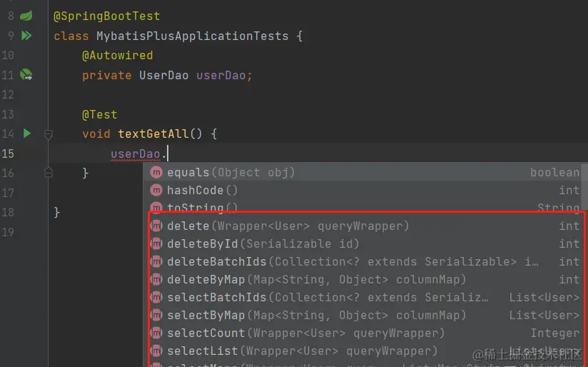Run textGetAll test from gutter arrow
The height and width of the screenshot is (367, 588).
tap(26, 134)
